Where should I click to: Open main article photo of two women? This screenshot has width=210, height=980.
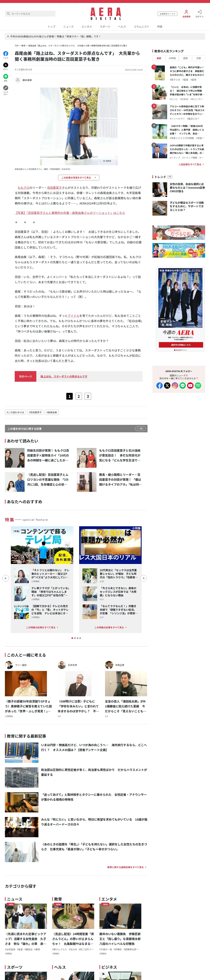coord(79,126)
